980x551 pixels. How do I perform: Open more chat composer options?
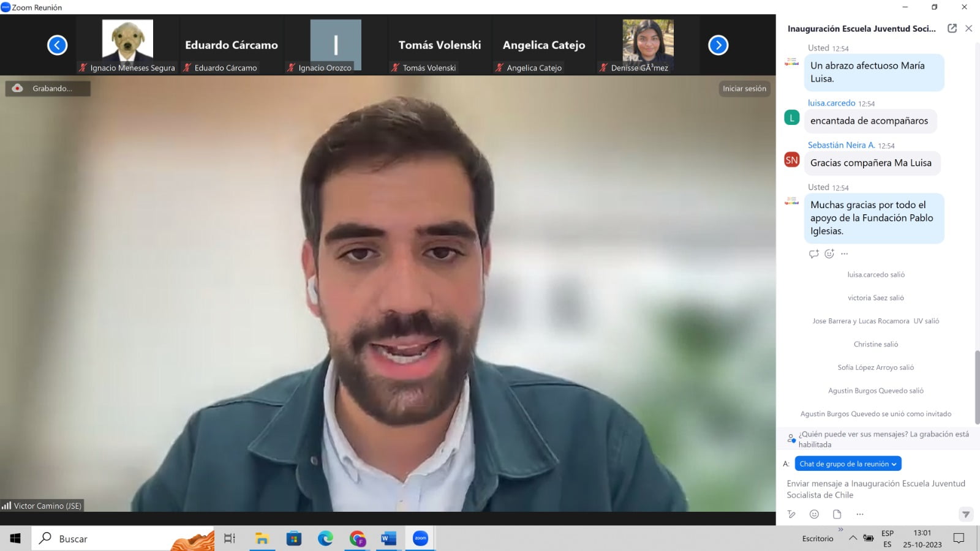(x=860, y=514)
